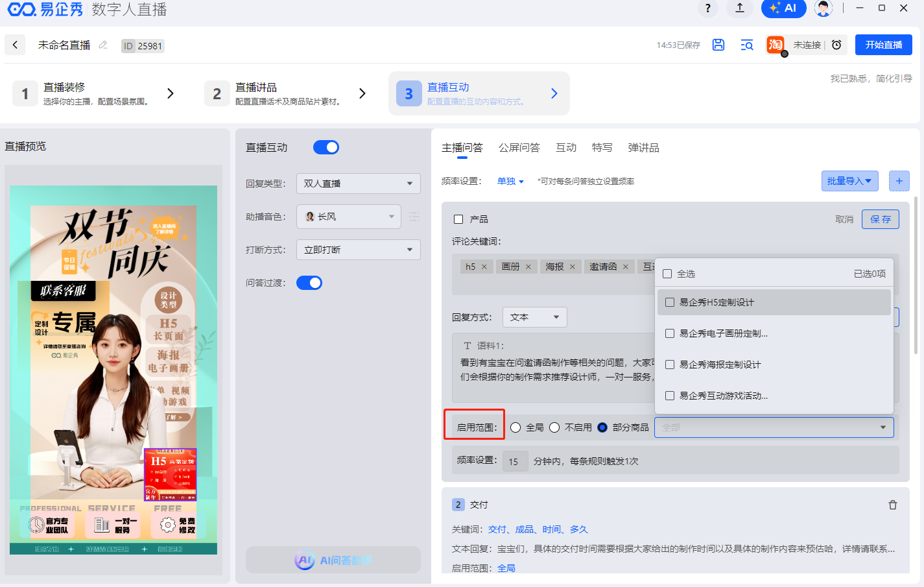924x587 pixels.
Task: Click 取消 to discard edits
Action: pos(844,219)
